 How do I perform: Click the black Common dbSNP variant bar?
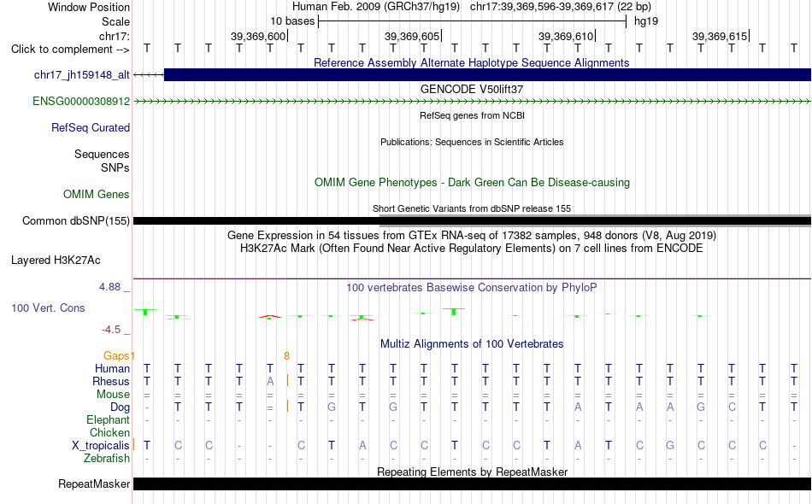tap(472, 221)
